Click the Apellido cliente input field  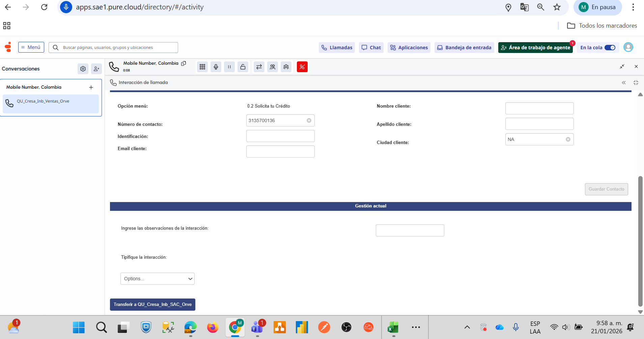coord(539,124)
